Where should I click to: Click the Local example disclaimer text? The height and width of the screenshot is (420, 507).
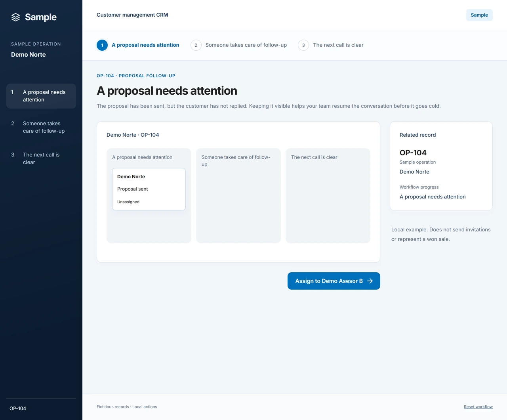441,235
